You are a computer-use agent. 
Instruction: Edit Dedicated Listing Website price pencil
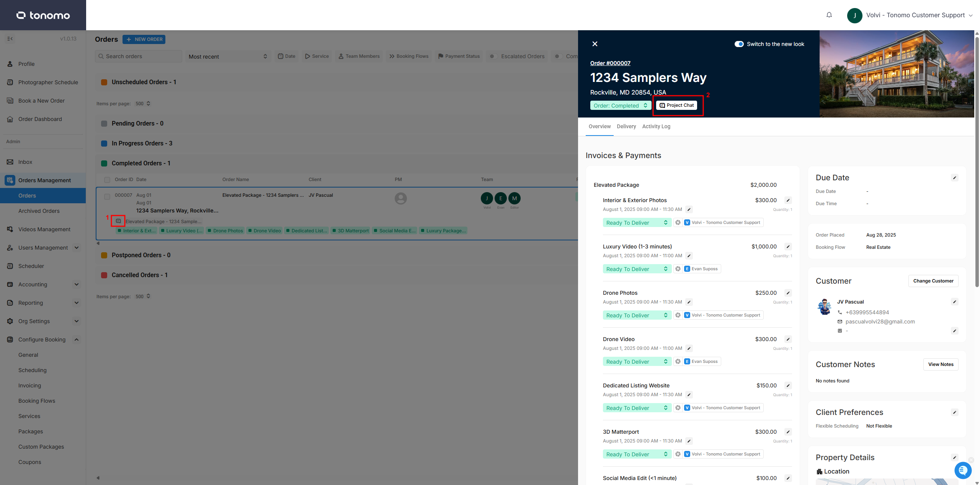(788, 385)
